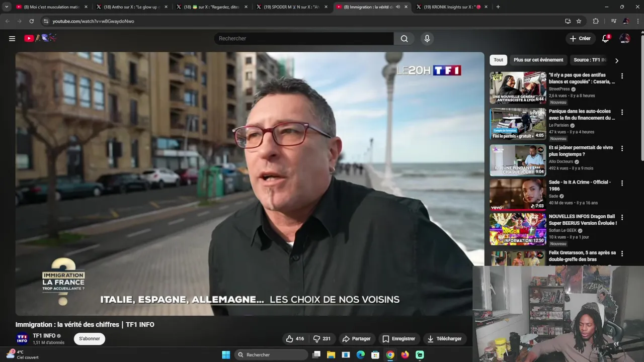Screen dimensions: 644x362
Task: Open the StreetPress antifas video thumbnail
Action: (518, 87)
